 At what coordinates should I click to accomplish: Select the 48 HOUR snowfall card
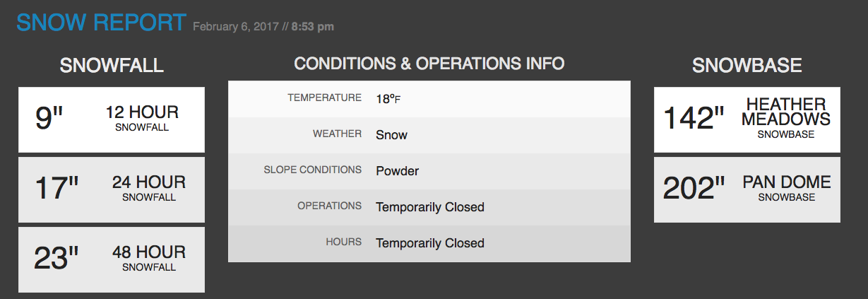[x=112, y=259]
